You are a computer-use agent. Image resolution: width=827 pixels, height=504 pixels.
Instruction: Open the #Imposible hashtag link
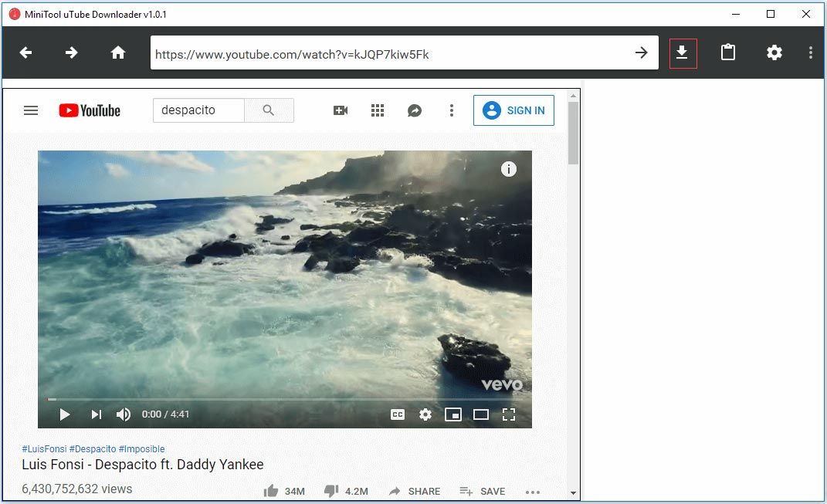[x=142, y=448]
